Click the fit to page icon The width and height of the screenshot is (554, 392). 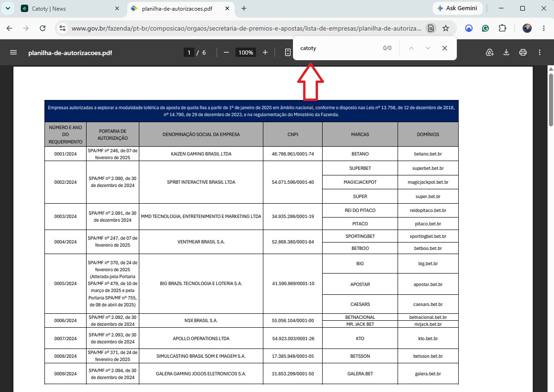coord(287,52)
